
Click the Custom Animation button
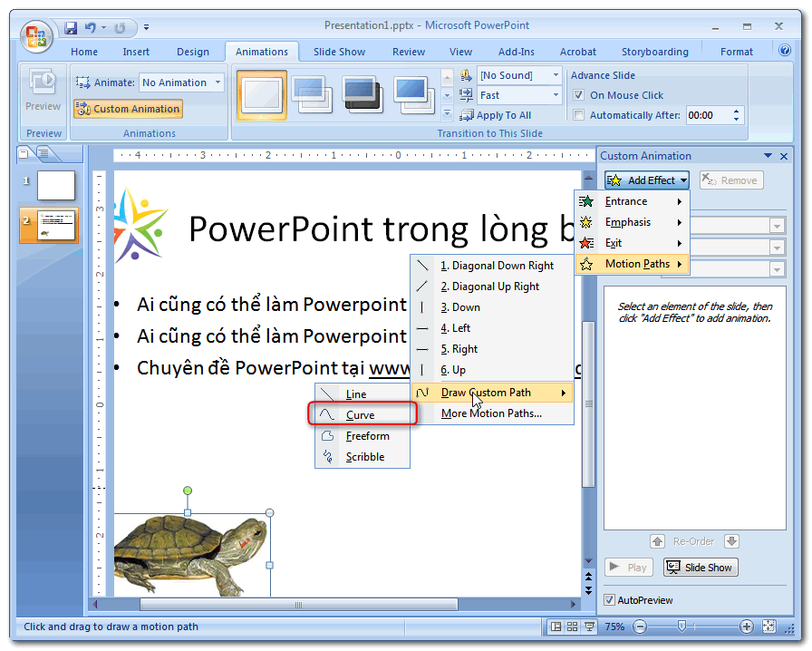(x=128, y=109)
